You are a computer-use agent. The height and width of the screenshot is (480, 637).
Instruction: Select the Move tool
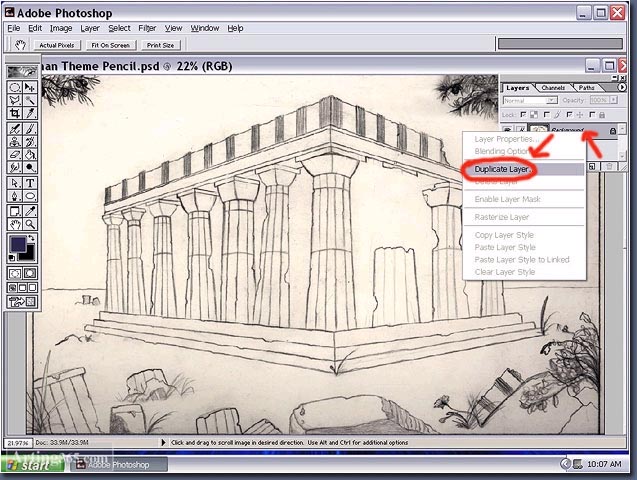[x=30, y=87]
